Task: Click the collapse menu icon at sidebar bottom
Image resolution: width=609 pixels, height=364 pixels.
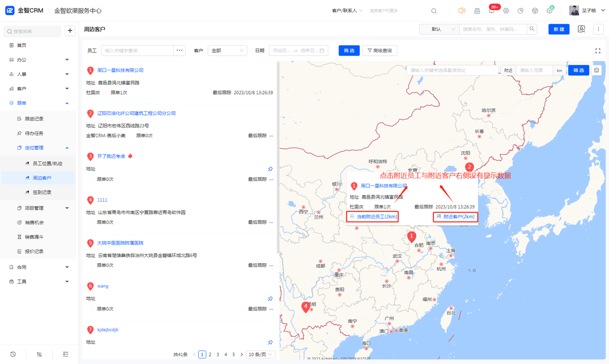Action: pyautogui.click(x=66, y=354)
